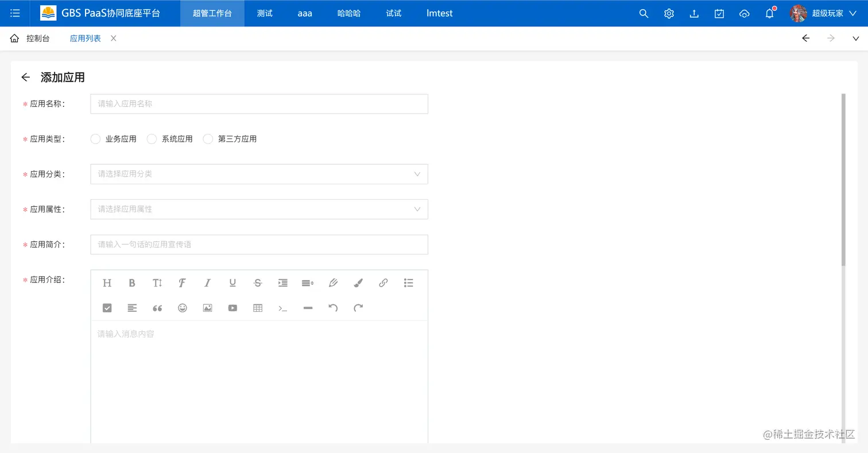The width and height of the screenshot is (868, 453).
Task: Open the text color pencil tool
Action: [x=333, y=282]
